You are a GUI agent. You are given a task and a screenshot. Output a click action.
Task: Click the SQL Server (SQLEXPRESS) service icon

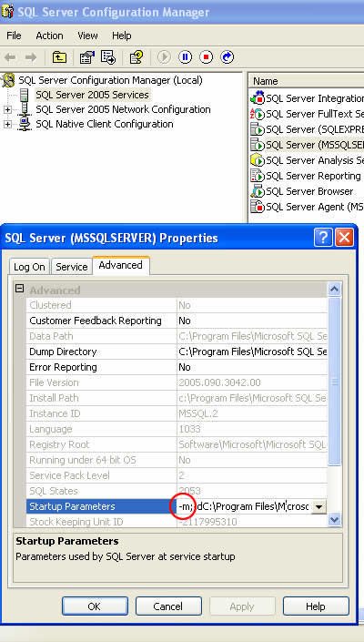click(258, 129)
